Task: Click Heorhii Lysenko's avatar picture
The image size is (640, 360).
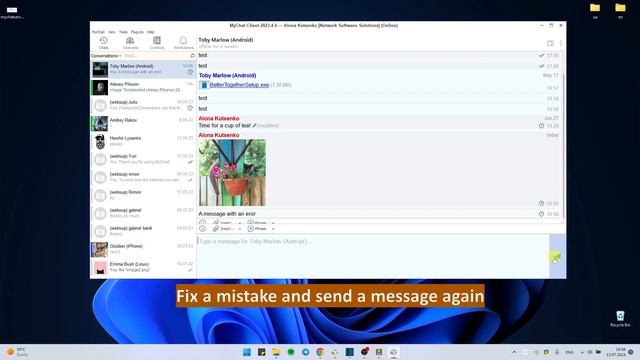Action: pyautogui.click(x=100, y=141)
